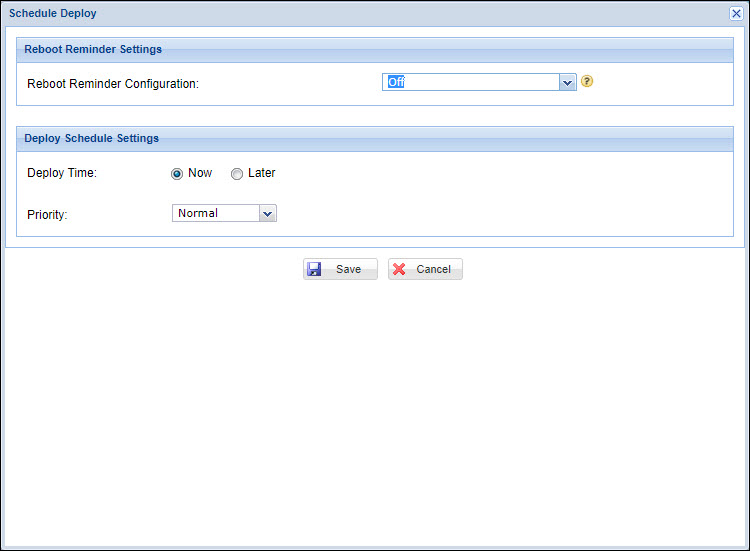Expand the Priority dropdown arrow
The image size is (750, 551).
[x=267, y=213]
